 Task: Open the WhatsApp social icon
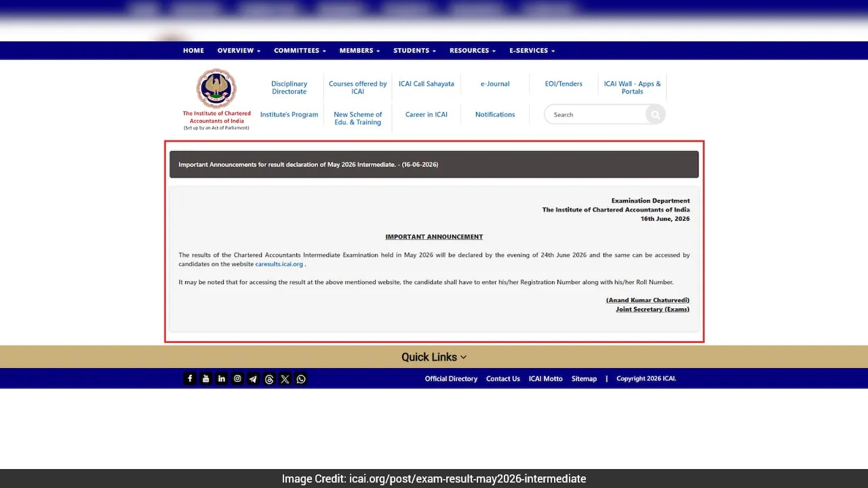[301, 379]
